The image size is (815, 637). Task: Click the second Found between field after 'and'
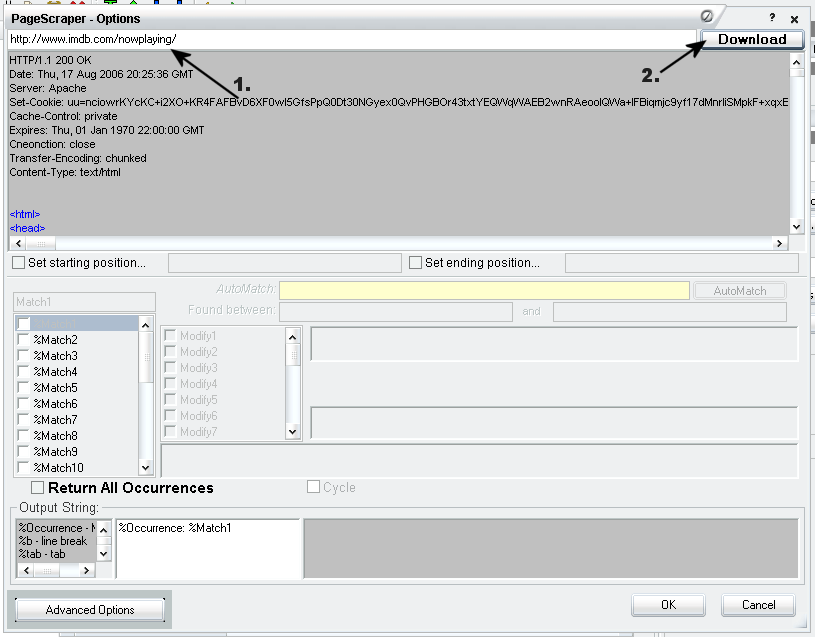(669, 312)
